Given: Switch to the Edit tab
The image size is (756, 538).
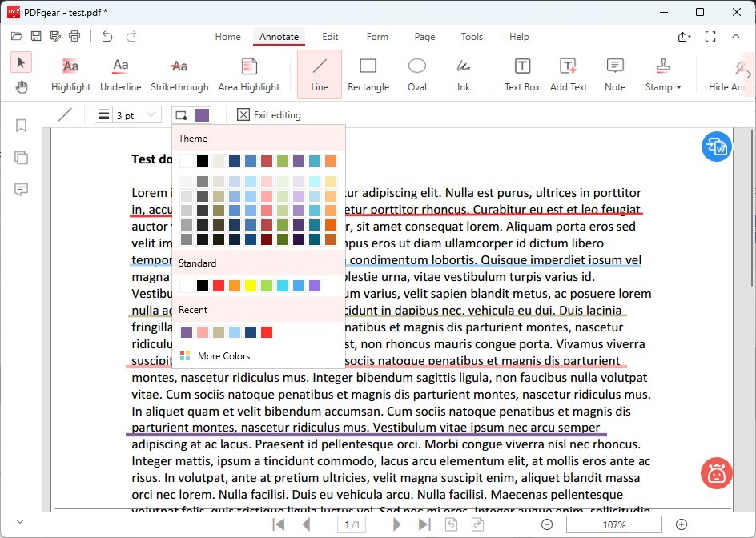Looking at the screenshot, I should (x=330, y=37).
